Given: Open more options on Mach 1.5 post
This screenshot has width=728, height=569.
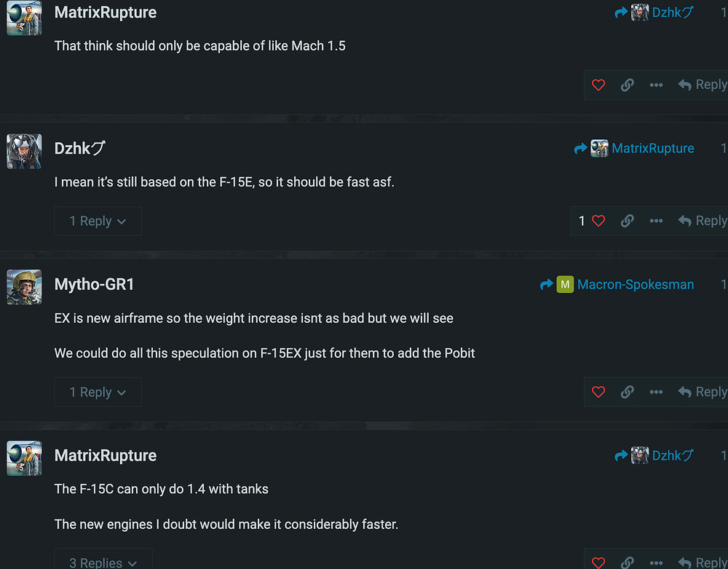Looking at the screenshot, I should tap(656, 85).
